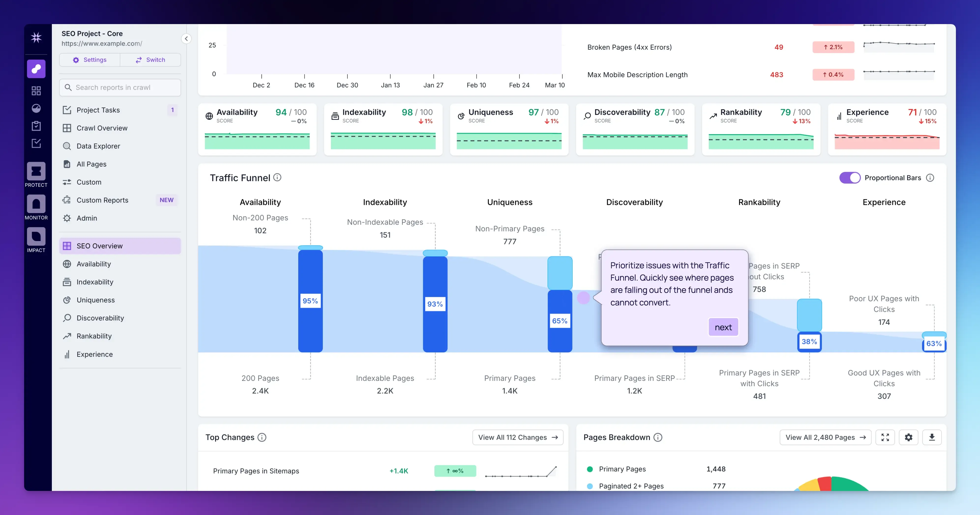
Task: Go to Discoverability report in sidebar
Action: [100, 318]
